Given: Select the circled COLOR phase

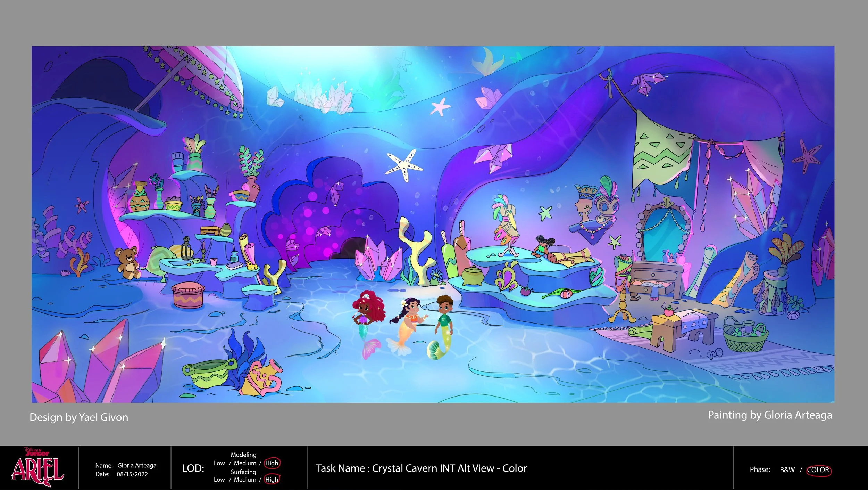Looking at the screenshot, I should click(818, 470).
